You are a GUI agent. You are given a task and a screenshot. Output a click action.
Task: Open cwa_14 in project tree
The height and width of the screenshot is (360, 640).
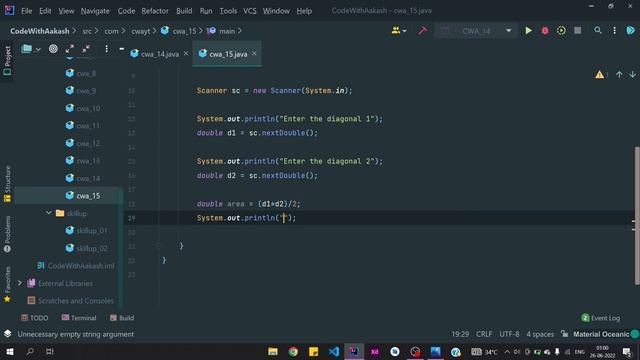(83, 178)
